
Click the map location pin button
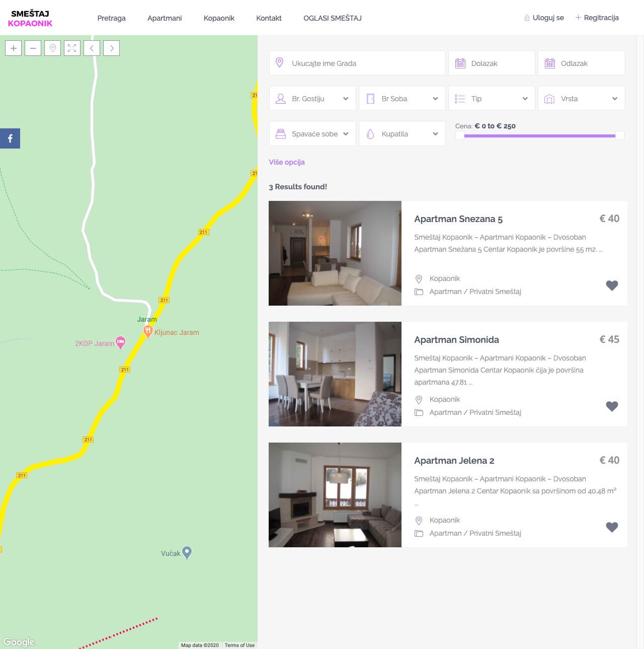point(53,48)
